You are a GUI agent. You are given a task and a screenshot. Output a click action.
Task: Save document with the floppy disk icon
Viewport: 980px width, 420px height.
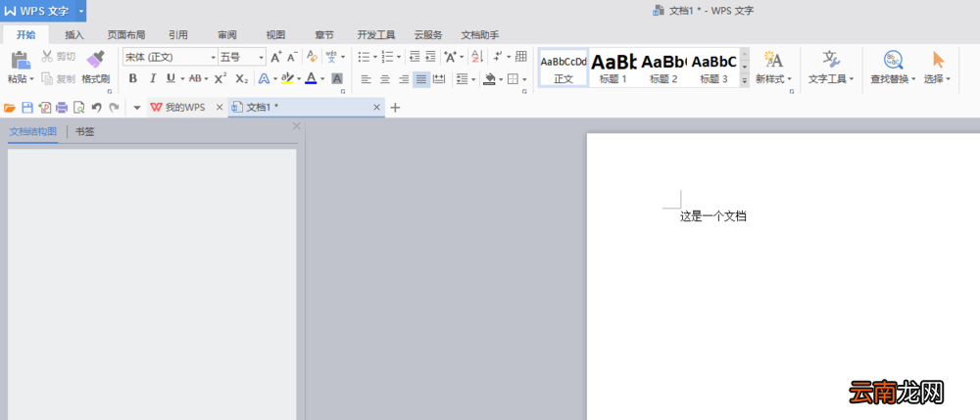(x=26, y=108)
